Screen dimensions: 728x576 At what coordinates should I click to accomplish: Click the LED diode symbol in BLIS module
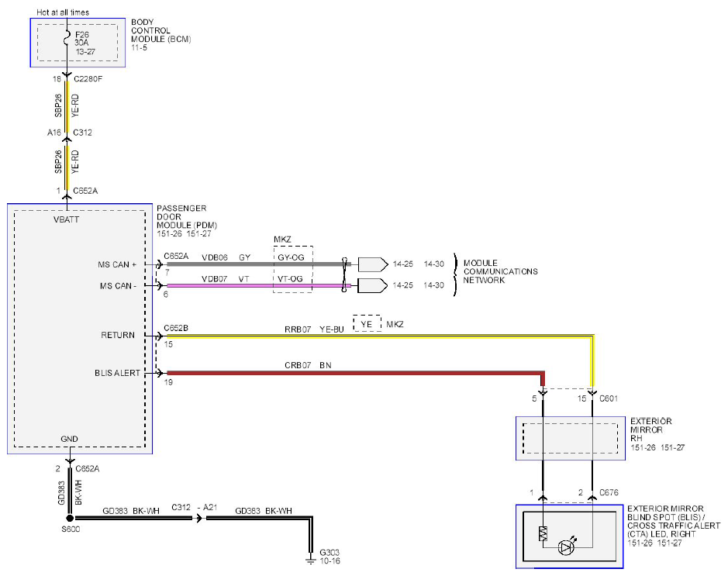[x=567, y=547]
